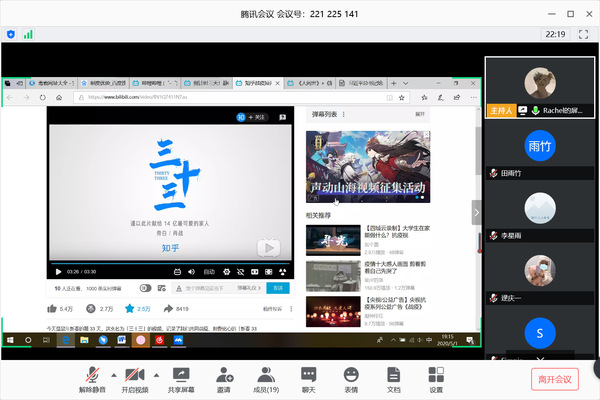Enable wide-screen mode in video player
Screen dimensions: 600x400
pyautogui.click(x=254, y=272)
